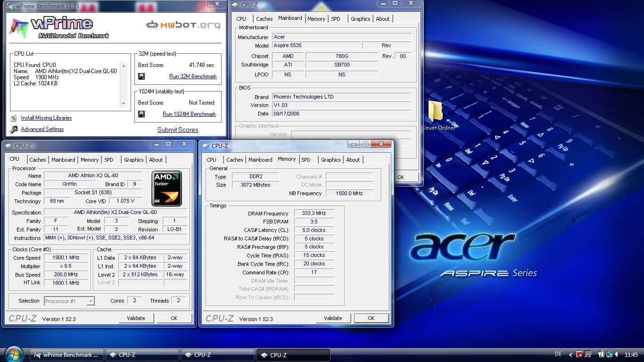Click the icon next to Install Missing Libraries

click(x=14, y=118)
